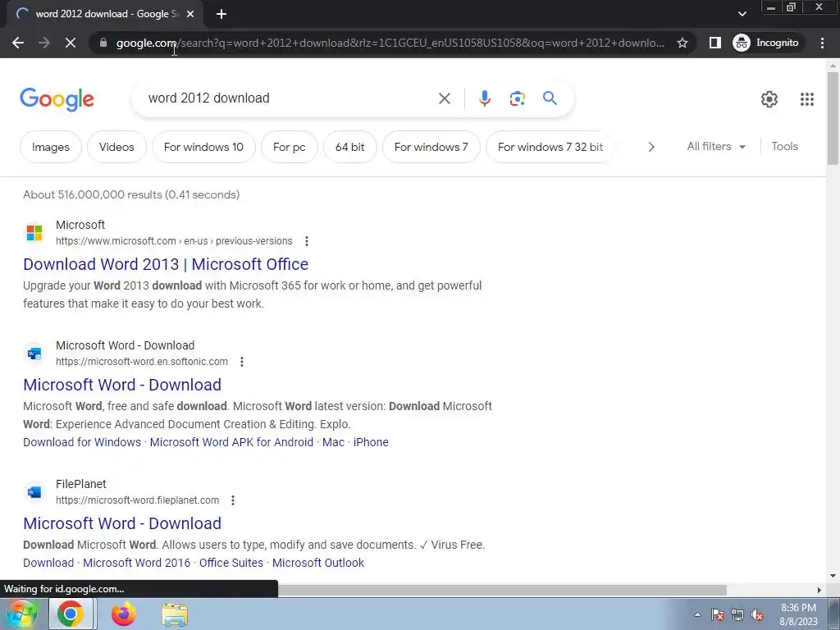Open more options for Microsoft result
The image size is (840, 630).
click(307, 241)
